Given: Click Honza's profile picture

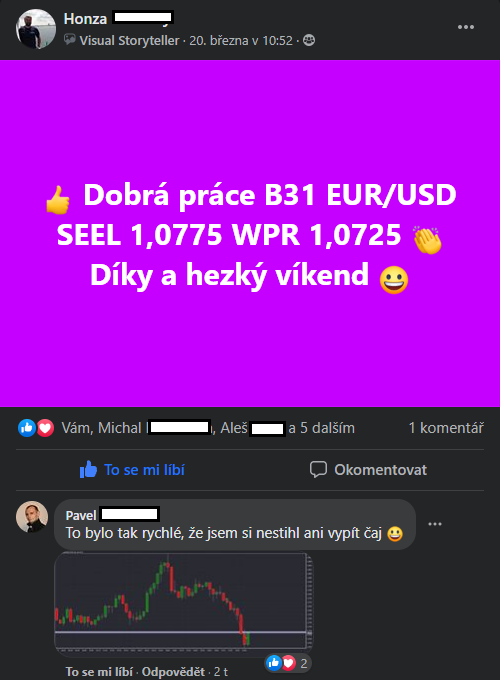Looking at the screenshot, I should click(36, 29).
